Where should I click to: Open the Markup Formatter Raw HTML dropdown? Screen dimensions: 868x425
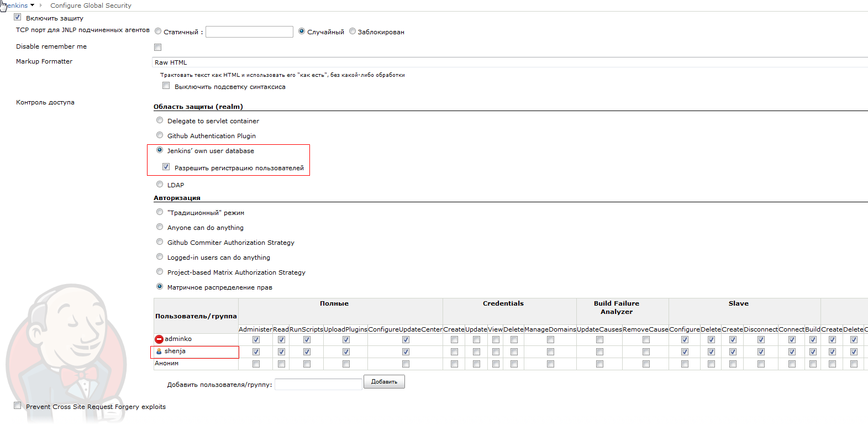pos(509,62)
